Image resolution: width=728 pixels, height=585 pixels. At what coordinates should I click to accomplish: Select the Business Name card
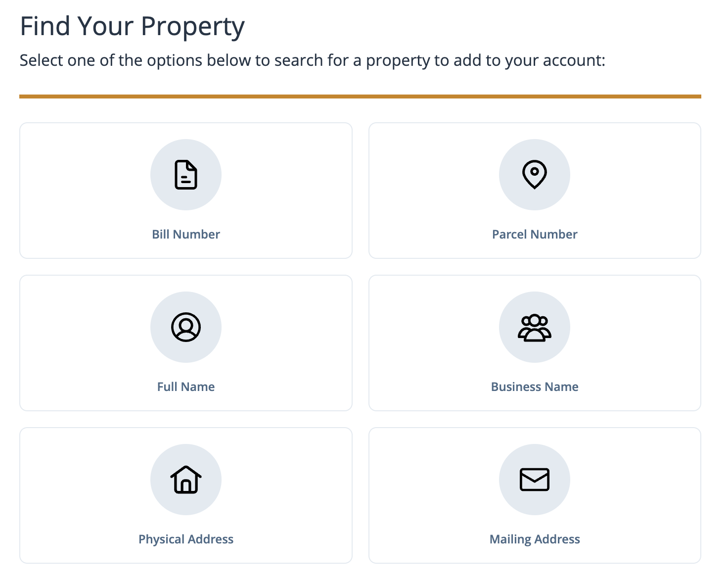point(535,343)
